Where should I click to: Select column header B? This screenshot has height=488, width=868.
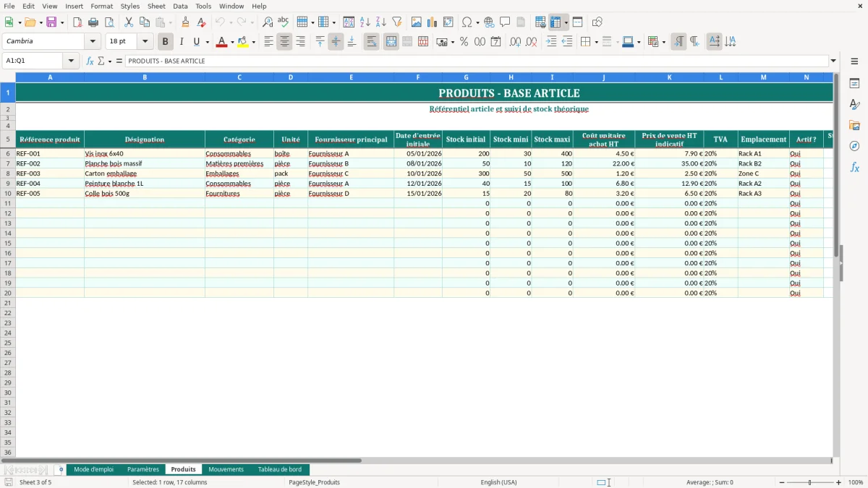click(x=145, y=77)
